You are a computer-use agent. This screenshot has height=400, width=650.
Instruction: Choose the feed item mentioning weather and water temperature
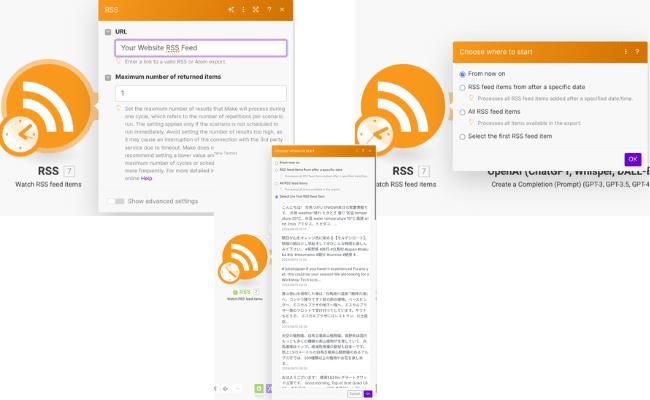coord(325,217)
